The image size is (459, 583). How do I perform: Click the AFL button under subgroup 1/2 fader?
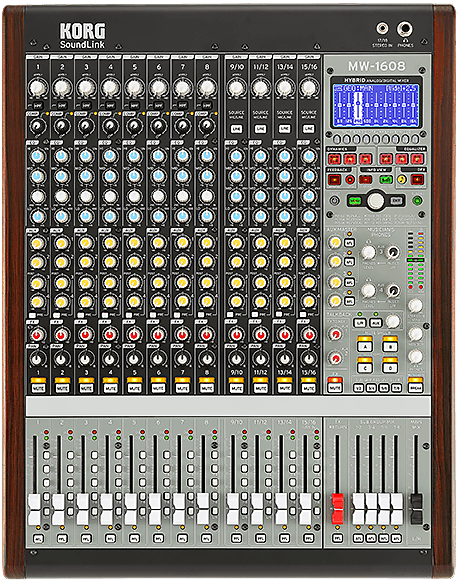click(x=358, y=538)
